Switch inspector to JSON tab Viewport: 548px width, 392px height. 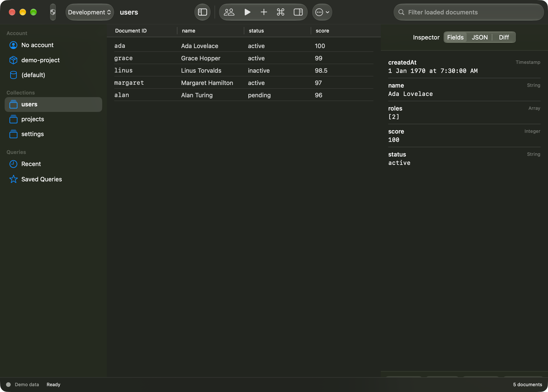(480, 37)
